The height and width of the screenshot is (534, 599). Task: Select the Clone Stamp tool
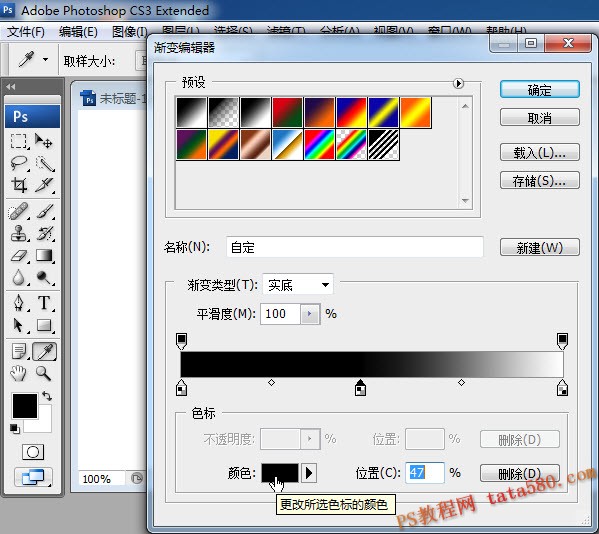(18, 233)
